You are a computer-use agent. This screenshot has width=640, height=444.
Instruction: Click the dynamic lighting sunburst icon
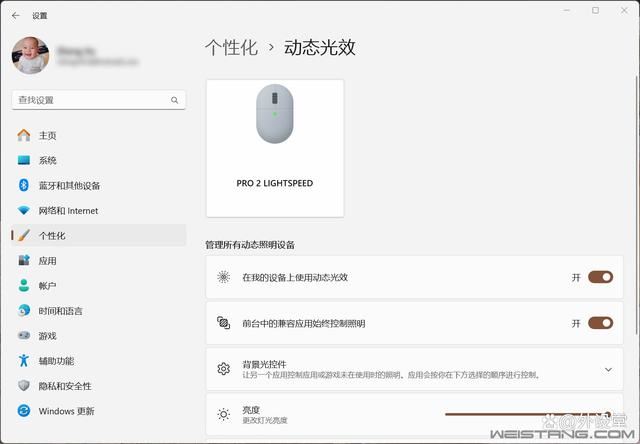[x=223, y=277]
